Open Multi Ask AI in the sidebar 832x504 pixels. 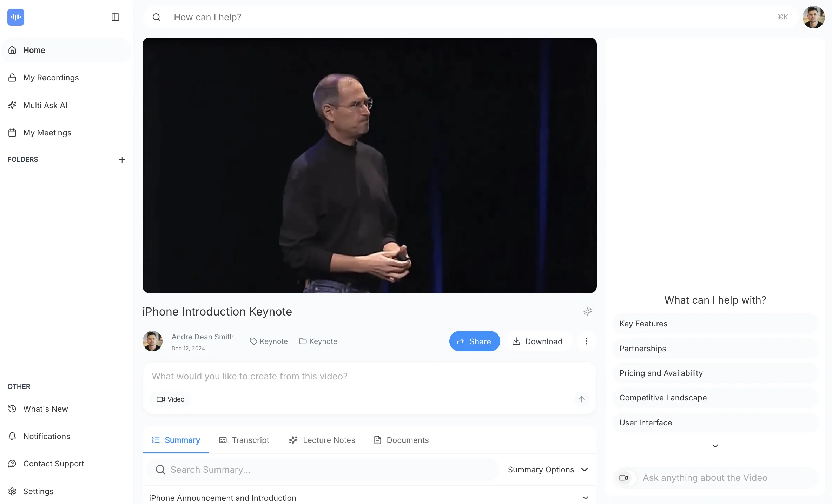tap(45, 105)
